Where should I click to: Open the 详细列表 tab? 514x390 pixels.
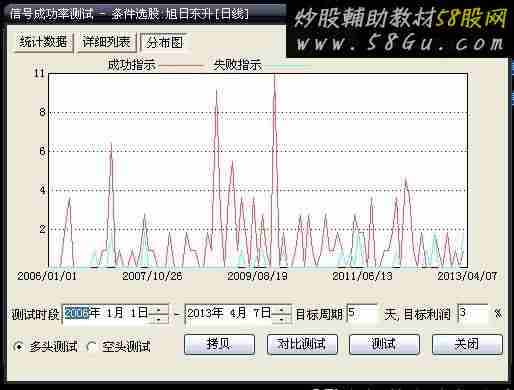(106, 43)
